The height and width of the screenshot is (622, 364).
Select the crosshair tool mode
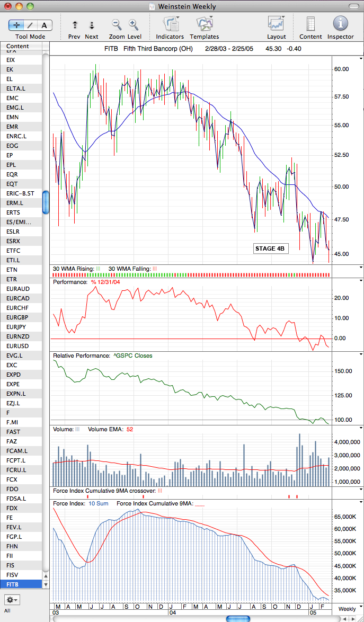pyautogui.click(x=16, y=25)
